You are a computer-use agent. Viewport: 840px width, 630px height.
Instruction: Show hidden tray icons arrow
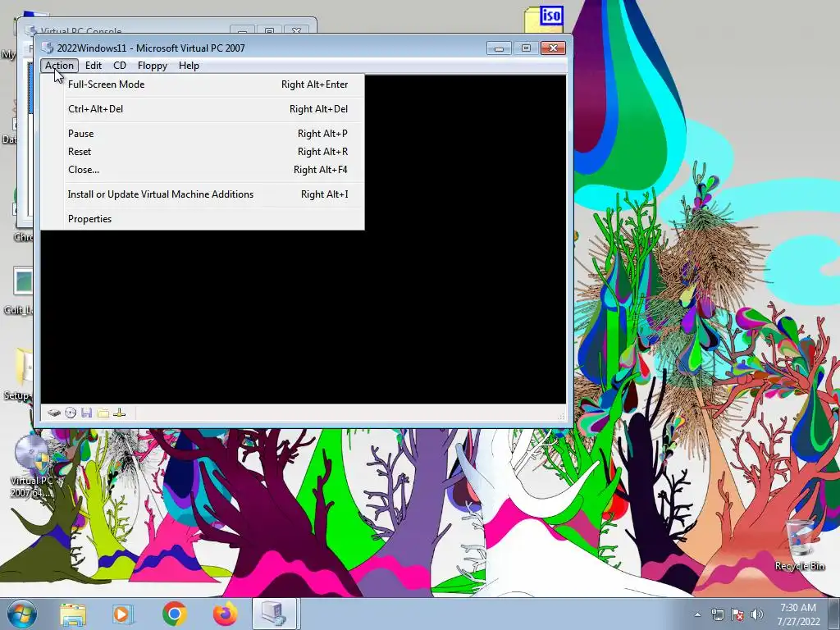click(697, 614)
